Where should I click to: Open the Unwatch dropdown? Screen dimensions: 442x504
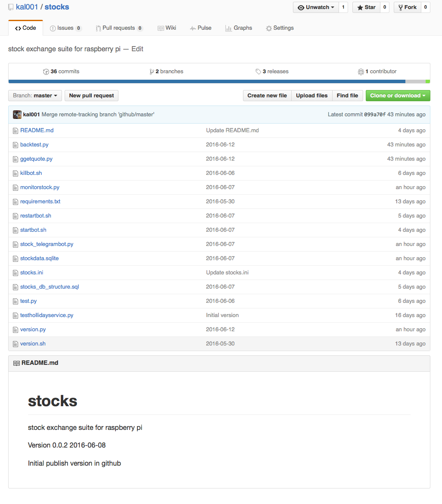(315, 7)
